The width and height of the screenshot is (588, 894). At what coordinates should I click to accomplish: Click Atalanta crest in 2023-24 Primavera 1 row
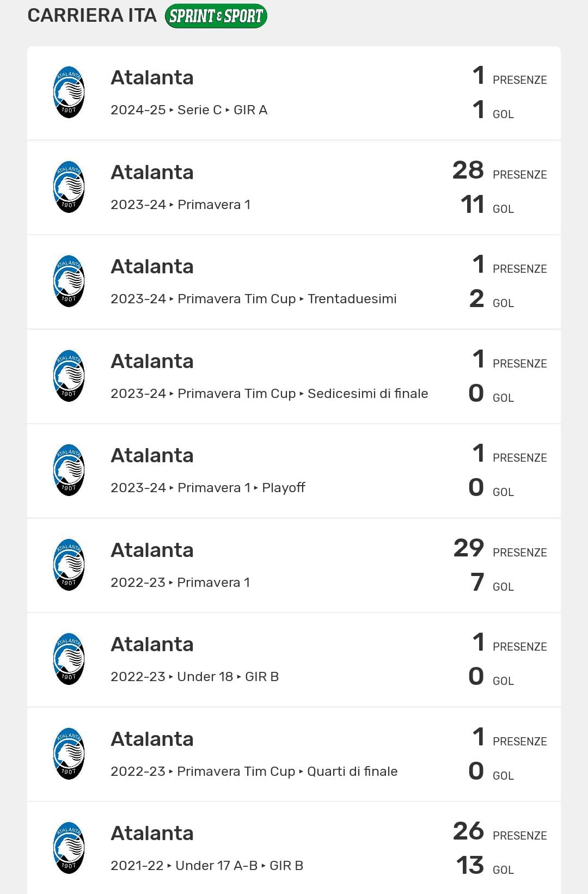click(69, 187)
